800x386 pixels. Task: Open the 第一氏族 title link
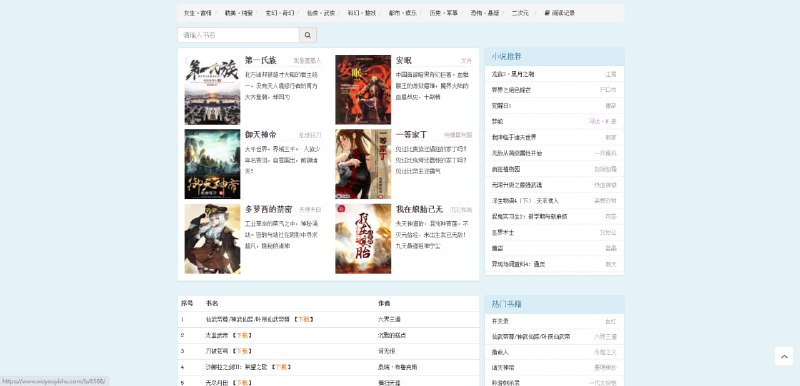(x=260, y=61)
